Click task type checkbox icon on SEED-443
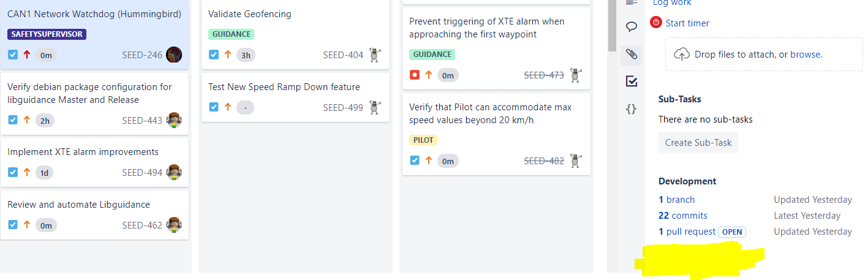This screenshot has height=280, width=868. tap(13, 120)
